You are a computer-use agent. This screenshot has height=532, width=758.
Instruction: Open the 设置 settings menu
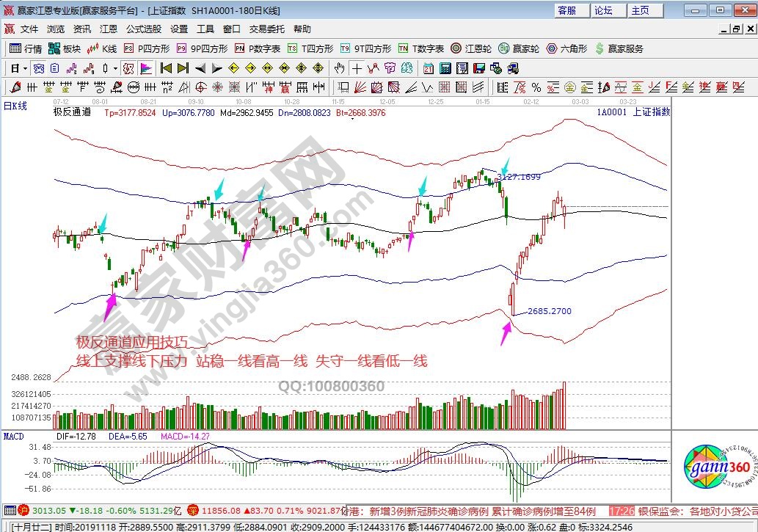pyautogui.click(x=179, y=29)
